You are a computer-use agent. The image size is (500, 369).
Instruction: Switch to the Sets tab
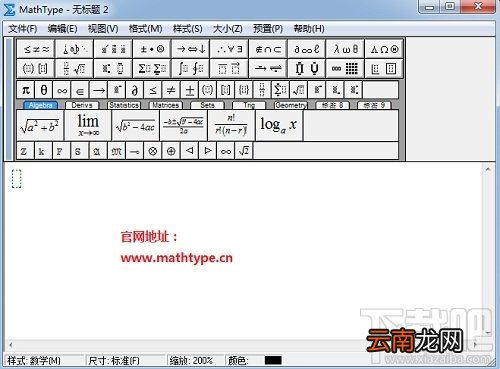pyautogui.click(x=207, y=105)
